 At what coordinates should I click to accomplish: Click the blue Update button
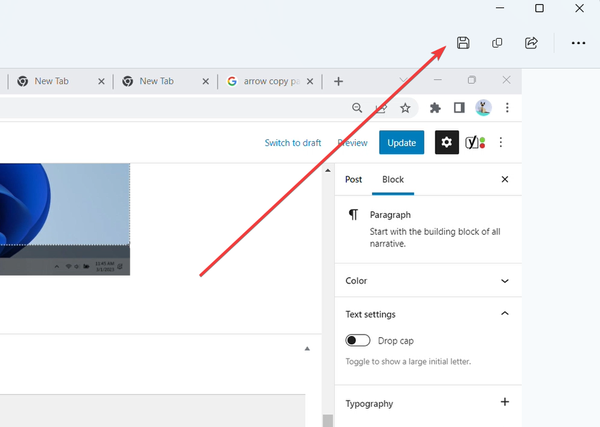[x=401, y=142]
